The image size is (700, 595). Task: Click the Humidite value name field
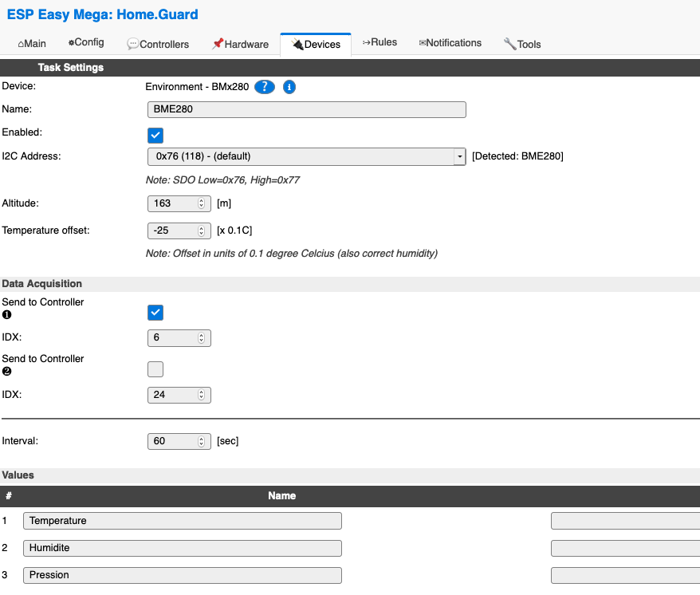pos(182,548)
